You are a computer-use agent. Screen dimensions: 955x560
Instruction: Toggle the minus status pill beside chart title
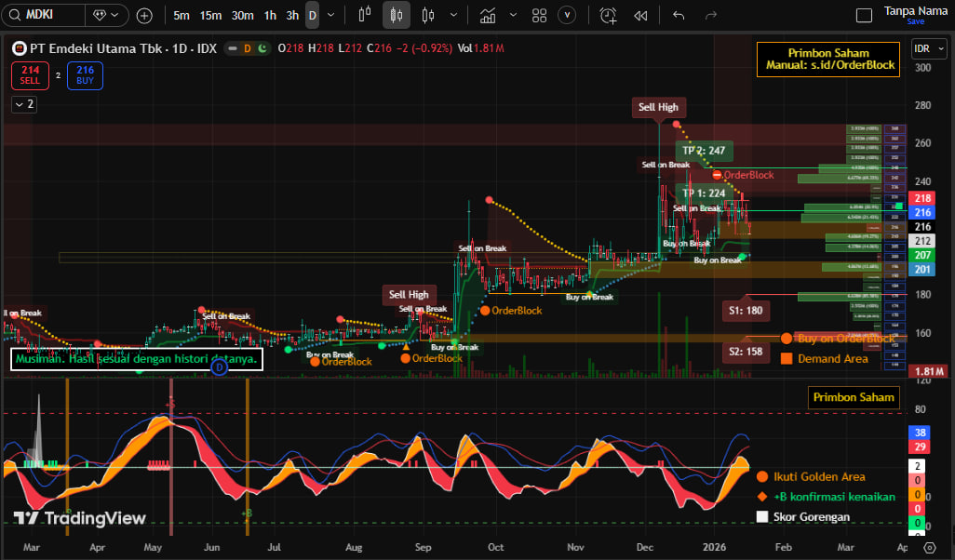pyautogui.click(x=231, y=48)
